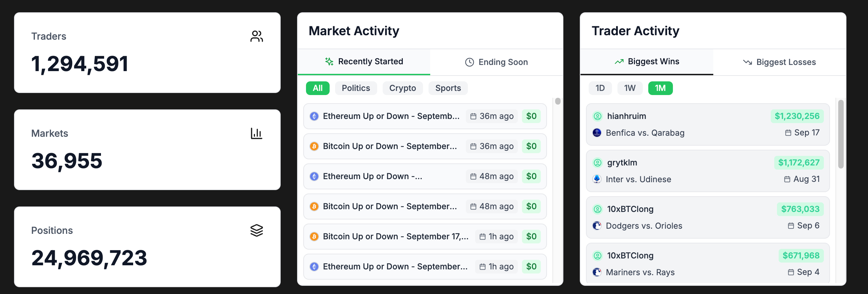Click the Markets bar chart icon
This screenshot has height=294, width=868.
click(256, 133)
